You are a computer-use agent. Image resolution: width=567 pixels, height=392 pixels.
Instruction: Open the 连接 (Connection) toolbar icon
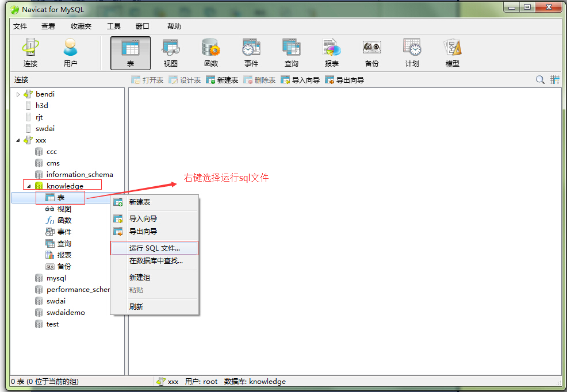(30, 53)
